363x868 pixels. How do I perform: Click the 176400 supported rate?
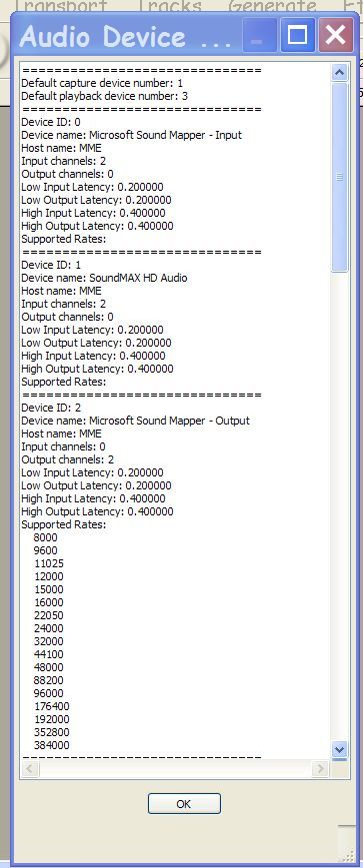(x=52, y=706)
